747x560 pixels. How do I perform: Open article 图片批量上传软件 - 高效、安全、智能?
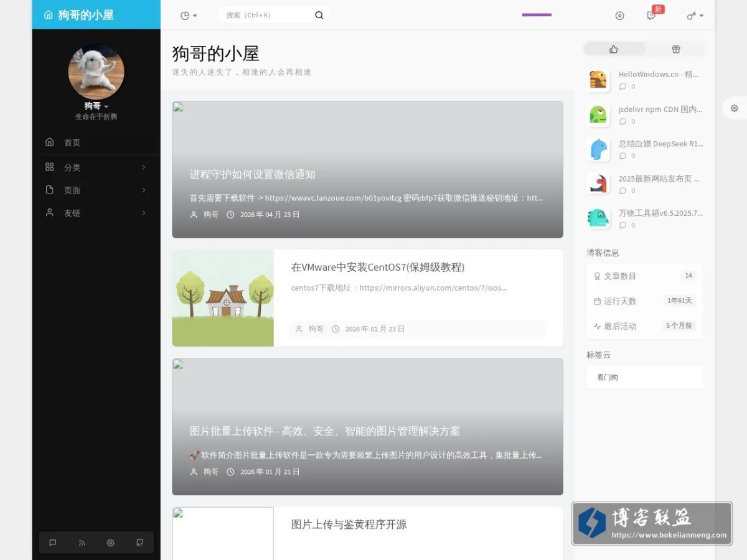click(325, 431)
